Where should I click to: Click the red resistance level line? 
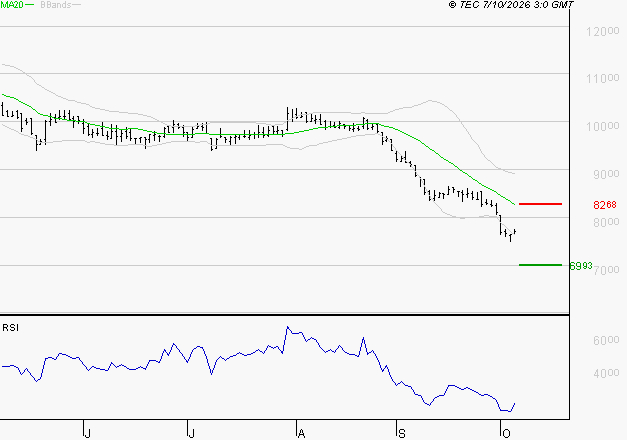coord(540,204)
